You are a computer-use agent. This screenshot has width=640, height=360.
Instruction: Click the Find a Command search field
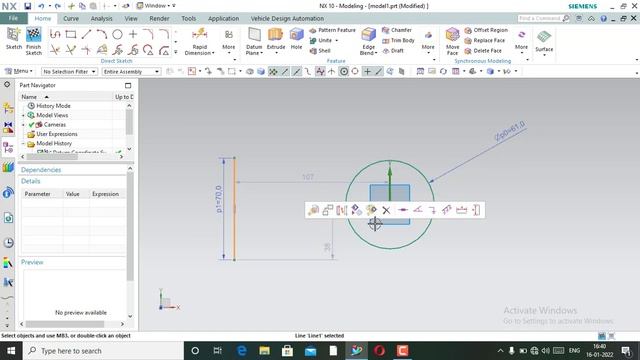544,18
